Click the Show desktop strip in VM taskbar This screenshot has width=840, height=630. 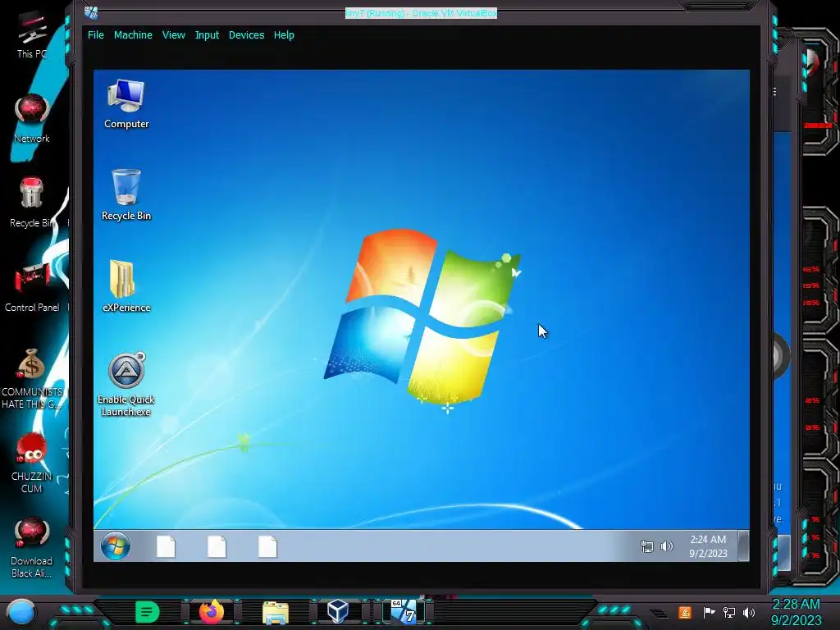point(743,546)
